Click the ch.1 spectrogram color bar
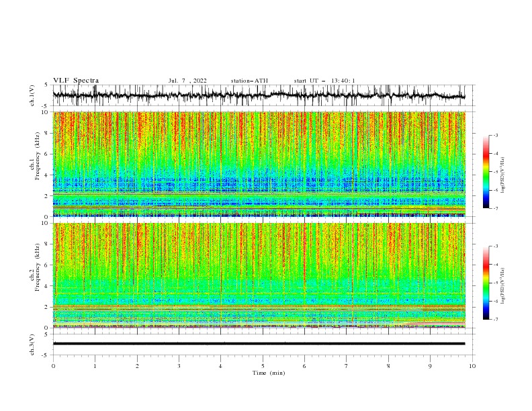 point(486,172)
